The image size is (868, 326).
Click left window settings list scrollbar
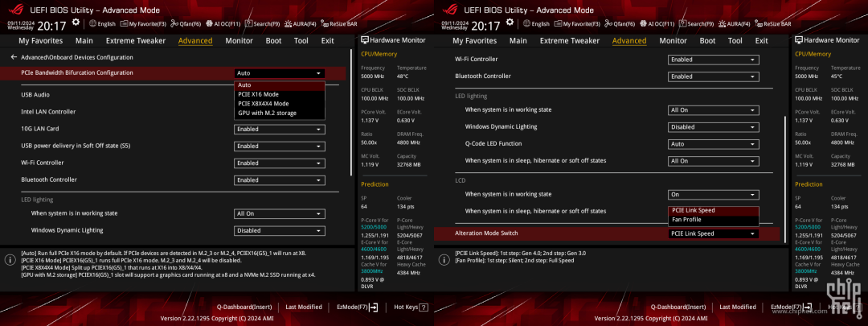pyautogui.click(x=351, y=113)
